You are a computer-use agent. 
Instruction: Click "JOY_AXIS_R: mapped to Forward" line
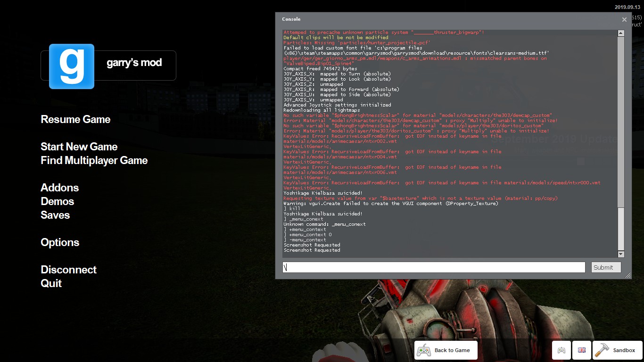coord(341,90)
